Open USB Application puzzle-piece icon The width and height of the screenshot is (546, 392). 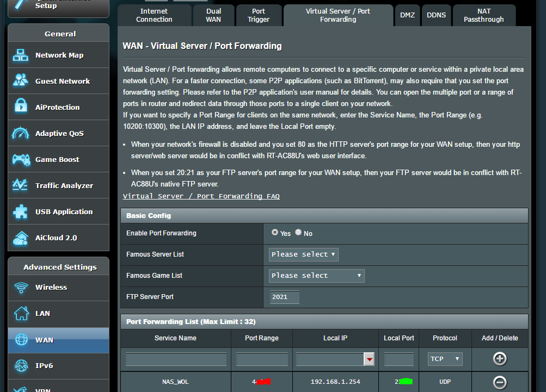tap(20, 211)
